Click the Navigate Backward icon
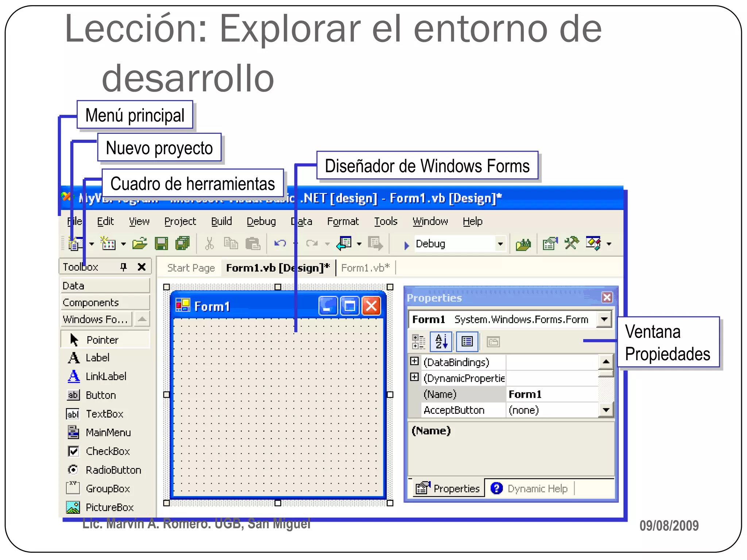This screenshot has height=560, width=747. pyautogui.click(x=344, y=243)
